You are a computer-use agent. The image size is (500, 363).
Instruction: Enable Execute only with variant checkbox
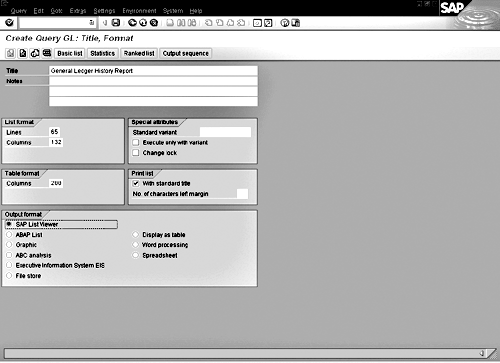coord(136,143)
